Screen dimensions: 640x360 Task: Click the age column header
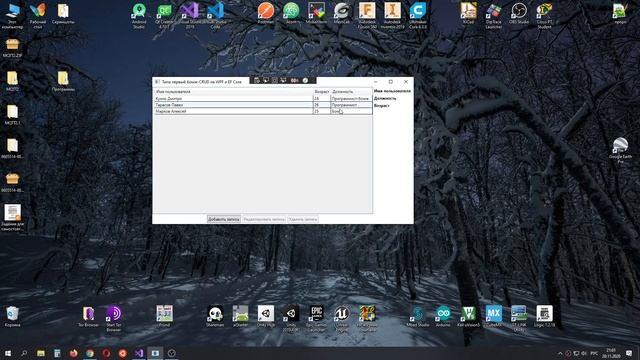(322, 92)
